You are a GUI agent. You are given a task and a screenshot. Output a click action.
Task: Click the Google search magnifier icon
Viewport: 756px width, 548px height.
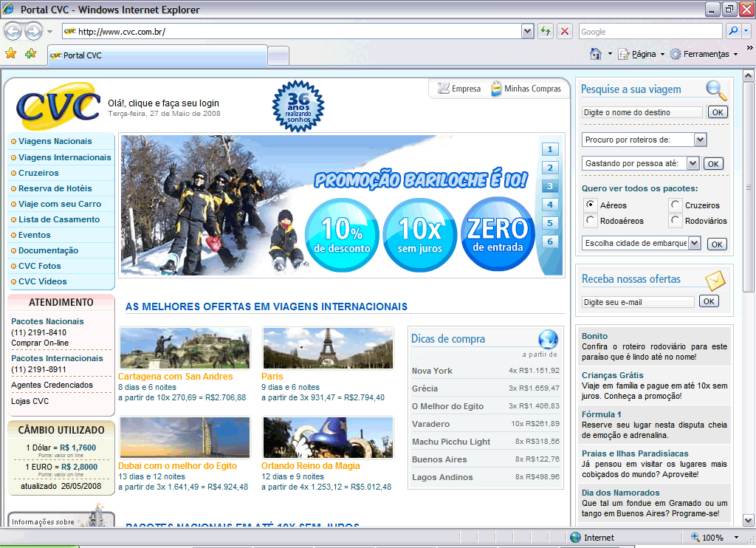(733, 31)
